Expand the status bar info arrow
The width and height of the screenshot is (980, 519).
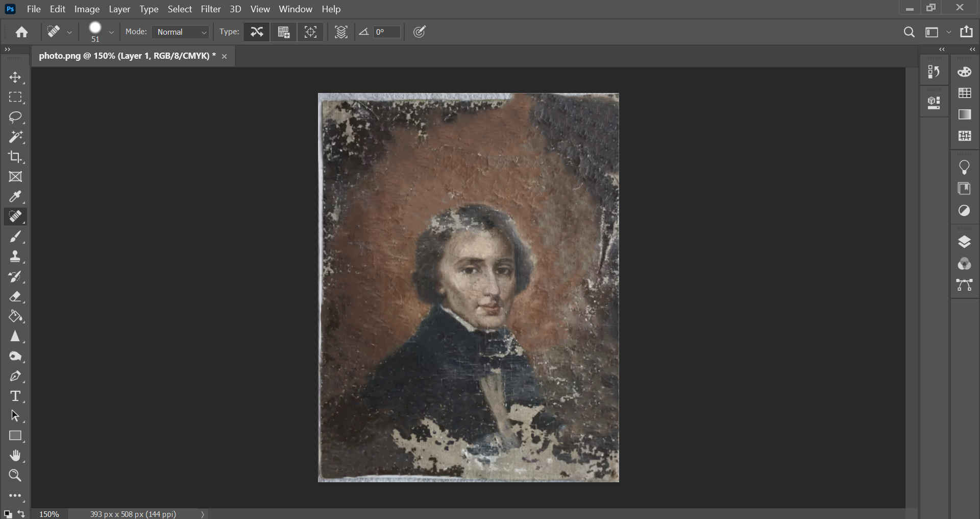tap(203, 514)
